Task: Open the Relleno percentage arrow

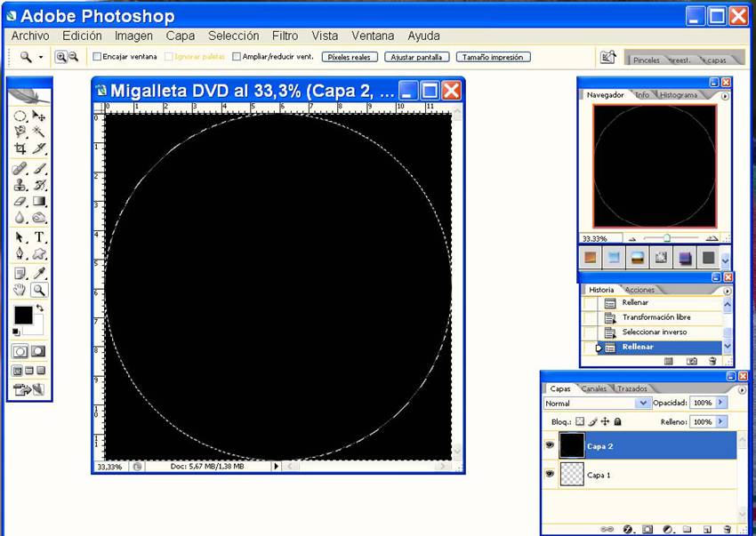Action: point(721,421)
